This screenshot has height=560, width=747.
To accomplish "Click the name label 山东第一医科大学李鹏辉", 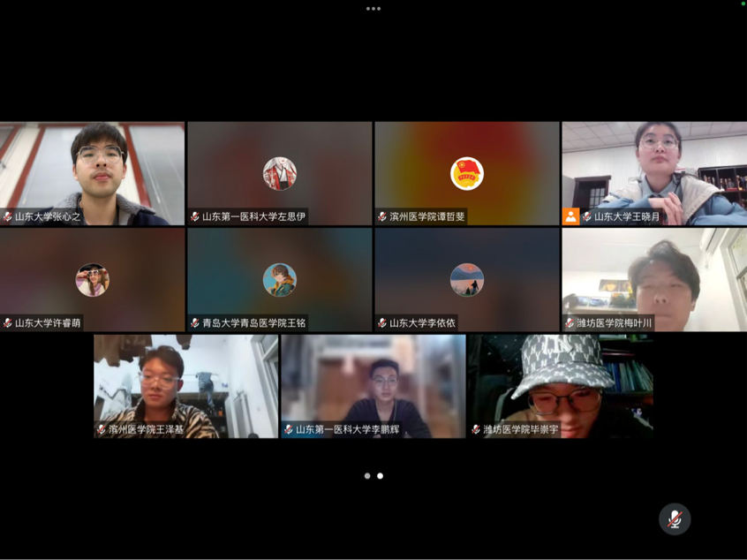I will tap(347, 429).
